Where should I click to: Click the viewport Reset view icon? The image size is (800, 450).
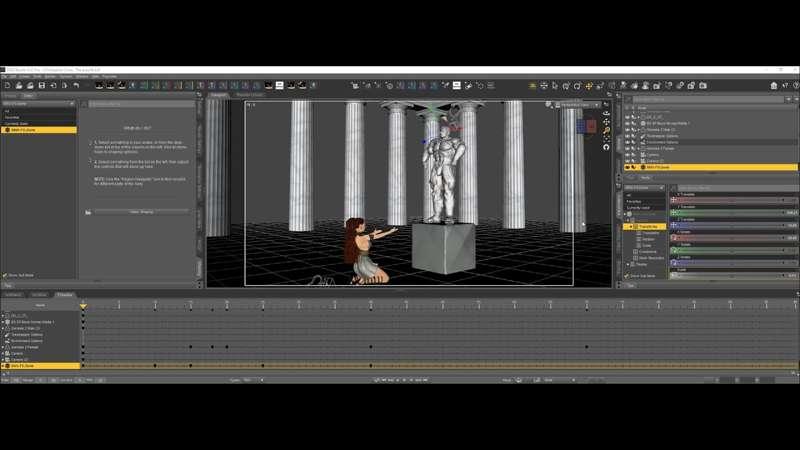(606, 147)
